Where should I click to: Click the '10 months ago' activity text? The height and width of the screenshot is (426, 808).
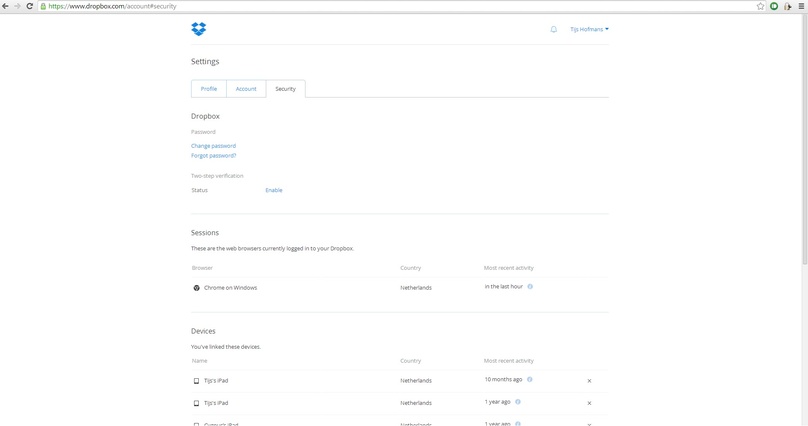[x=503, y=379]
